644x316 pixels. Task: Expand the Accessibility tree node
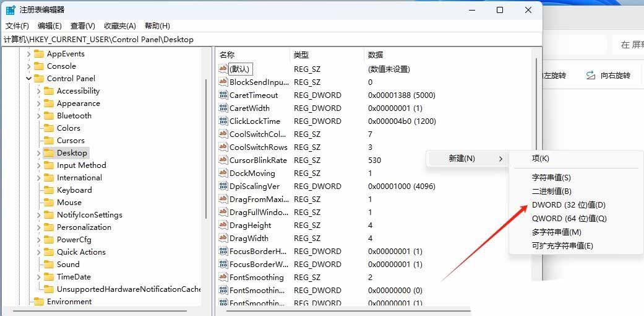coord(38,91)
